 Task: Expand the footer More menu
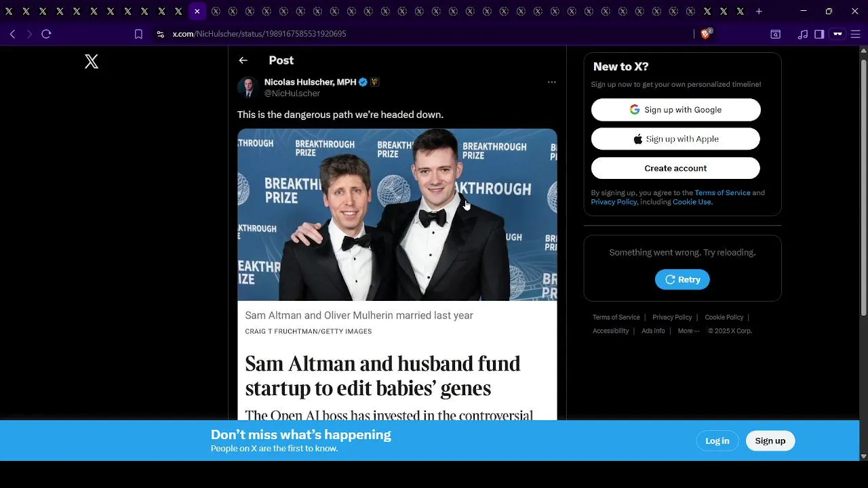pyautogui.click(x=688, y=331)
